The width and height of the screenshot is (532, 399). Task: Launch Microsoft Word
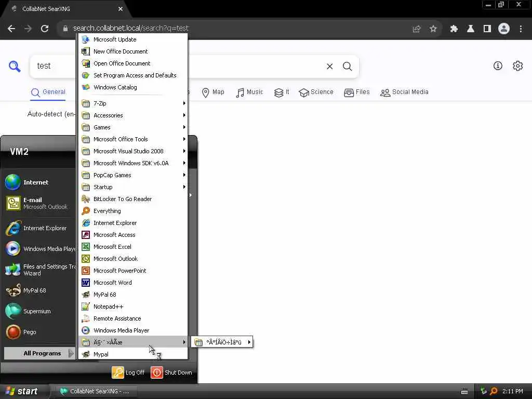[133, 282]
